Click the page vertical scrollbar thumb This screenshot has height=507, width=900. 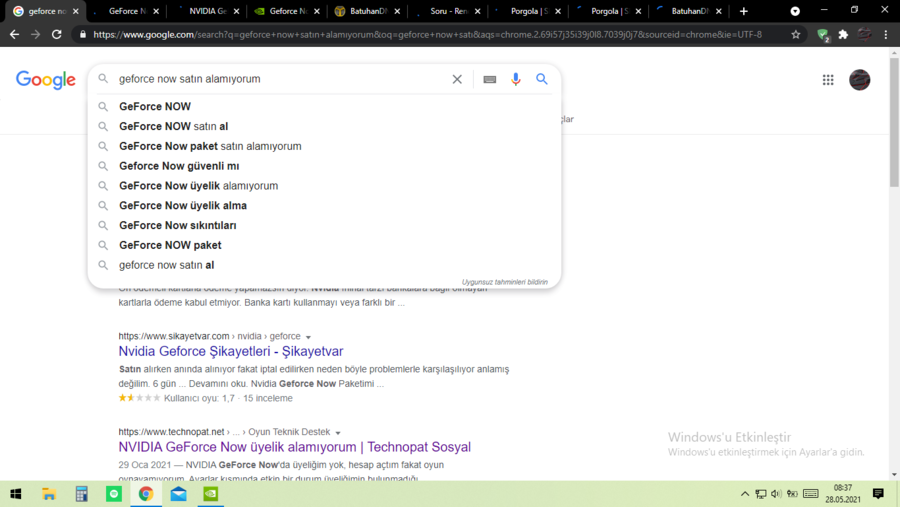point(894,122)
